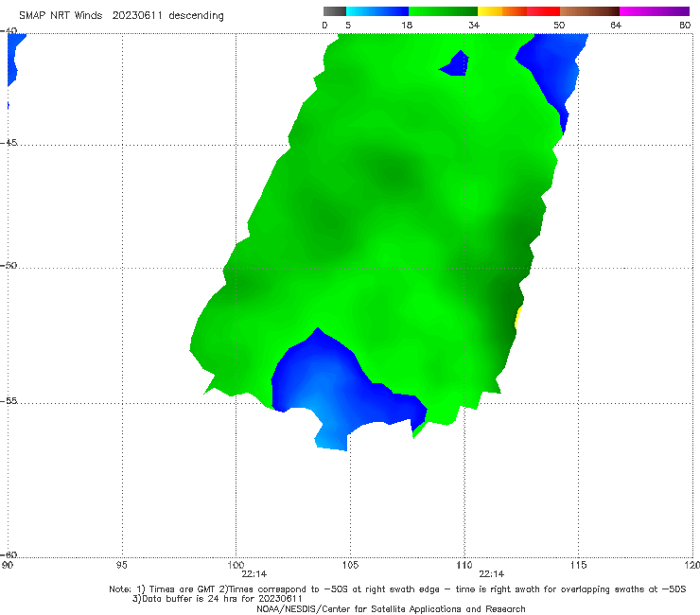Click the color bar label "64"
This screenshot has height=615, width=700.
[x=616, y=26]
